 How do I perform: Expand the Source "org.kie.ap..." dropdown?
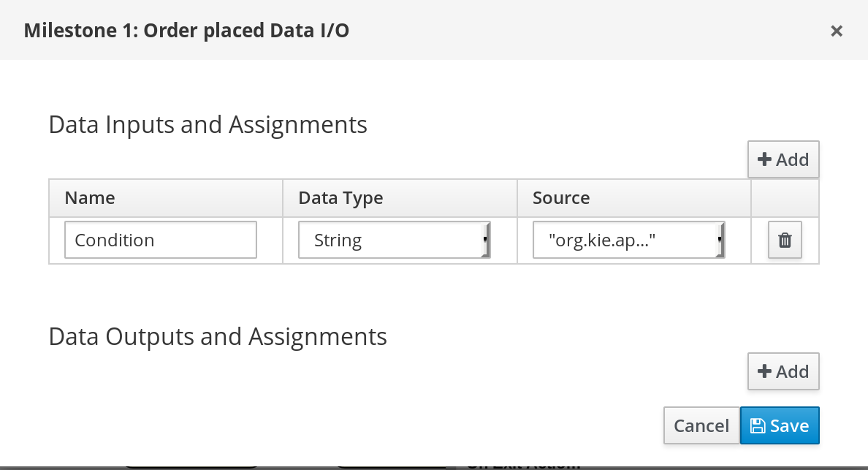point(627,240)
